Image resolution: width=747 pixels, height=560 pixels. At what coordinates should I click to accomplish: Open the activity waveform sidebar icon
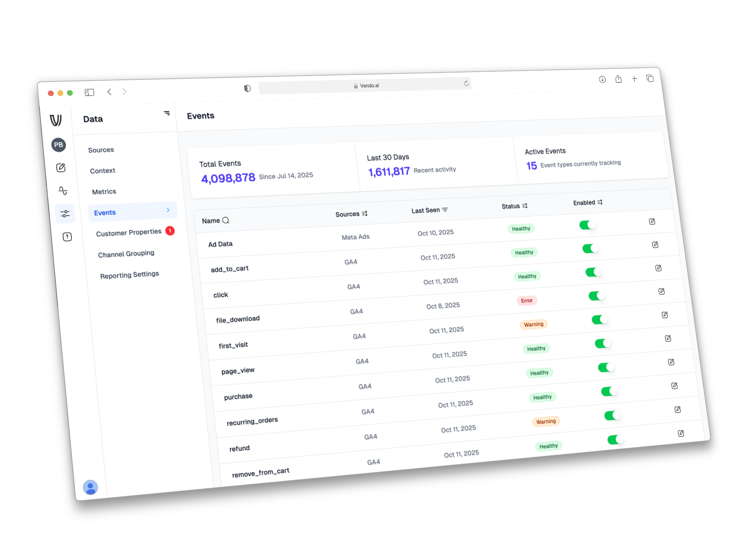[x=63, y=191]
